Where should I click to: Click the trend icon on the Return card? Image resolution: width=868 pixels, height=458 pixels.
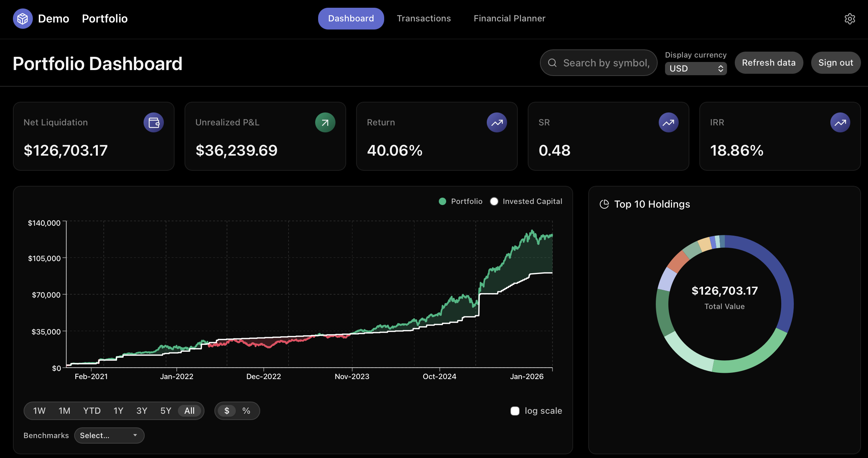pyautogui.click(x=496, y=122)
